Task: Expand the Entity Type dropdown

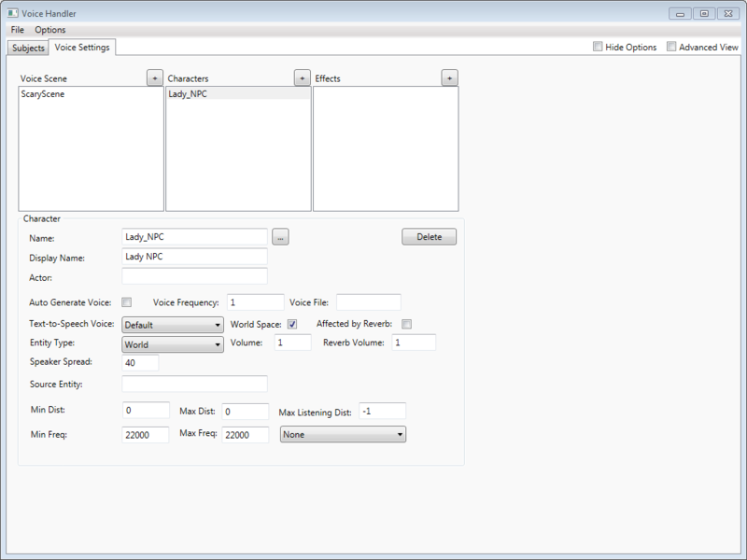Action: point(173,344)
